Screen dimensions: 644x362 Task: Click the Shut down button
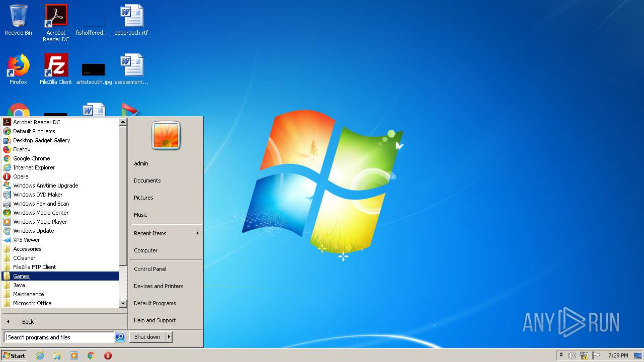(x=147, y=337)
